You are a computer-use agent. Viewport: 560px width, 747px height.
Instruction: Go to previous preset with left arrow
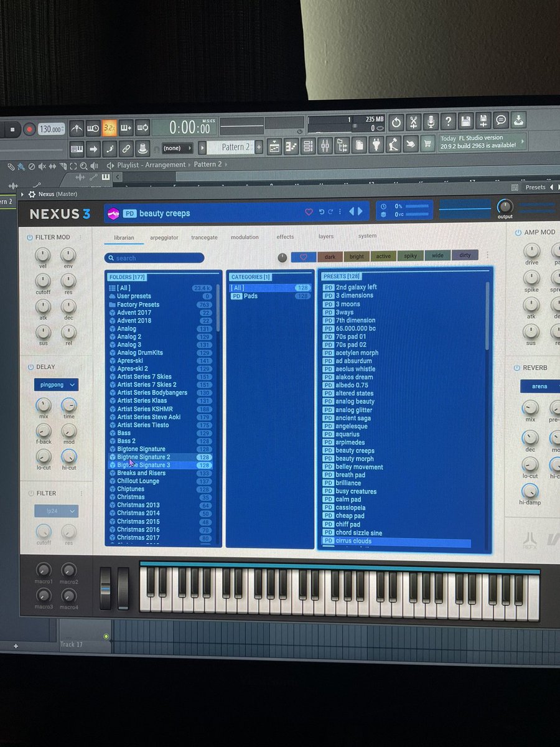point(352,212)
